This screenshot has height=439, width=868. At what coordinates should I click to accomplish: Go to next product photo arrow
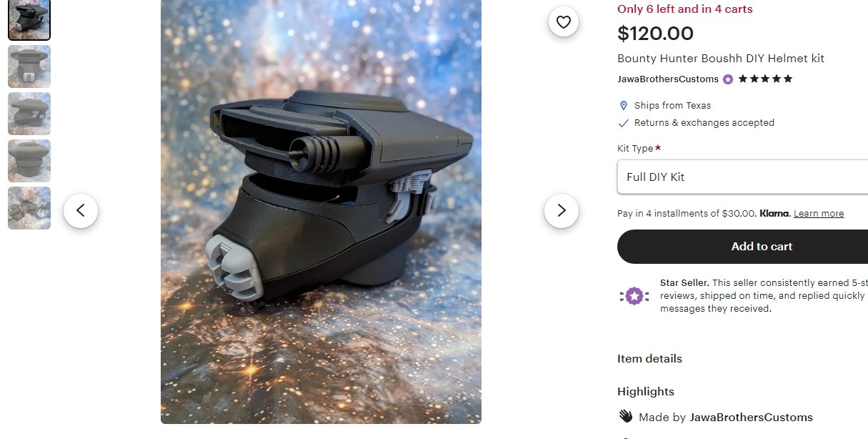point(562,210)
